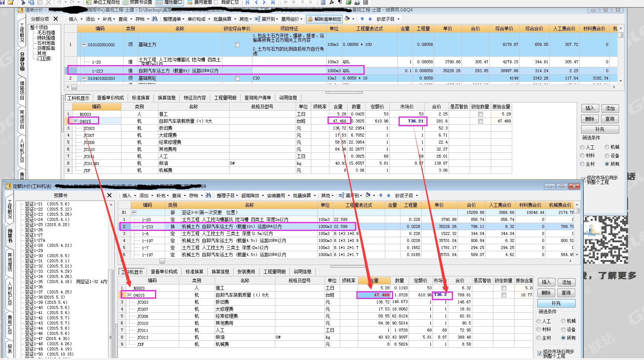
Task: Select 机械 filter radio in 清单计价 window
Action: click(x=607, y=147)
